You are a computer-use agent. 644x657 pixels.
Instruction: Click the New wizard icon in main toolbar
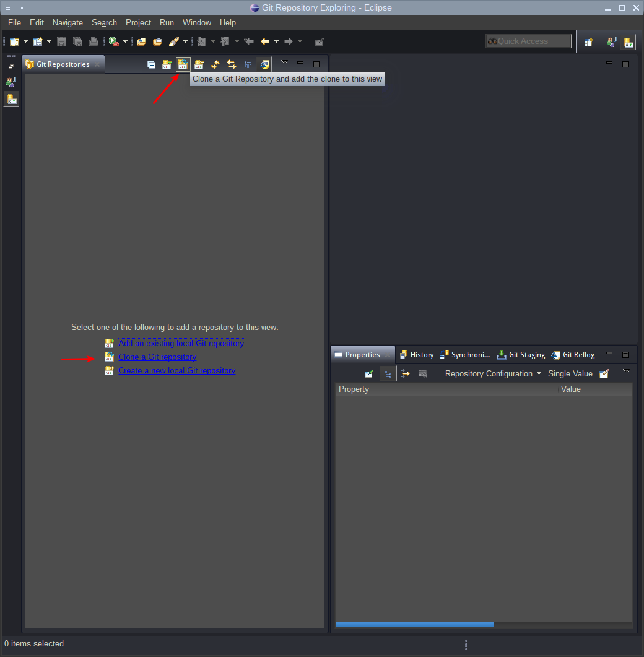[15, 41]
